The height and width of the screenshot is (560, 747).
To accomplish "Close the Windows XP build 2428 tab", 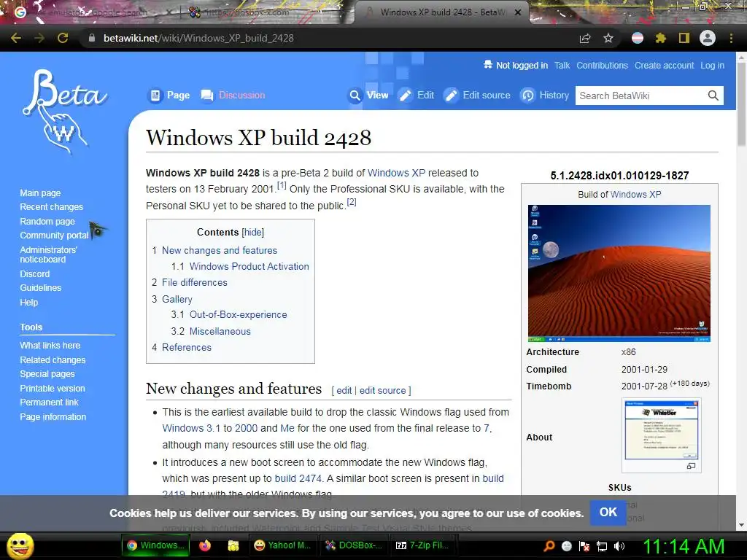I will click(x=518, y=12).
